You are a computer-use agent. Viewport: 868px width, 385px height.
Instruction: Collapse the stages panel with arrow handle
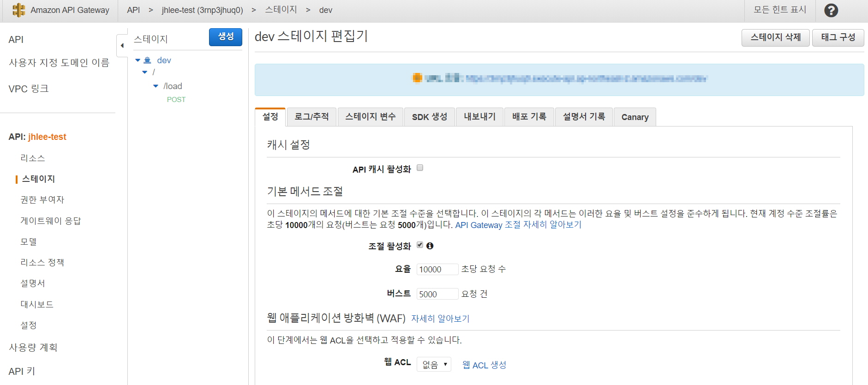(x=122, y=45)
